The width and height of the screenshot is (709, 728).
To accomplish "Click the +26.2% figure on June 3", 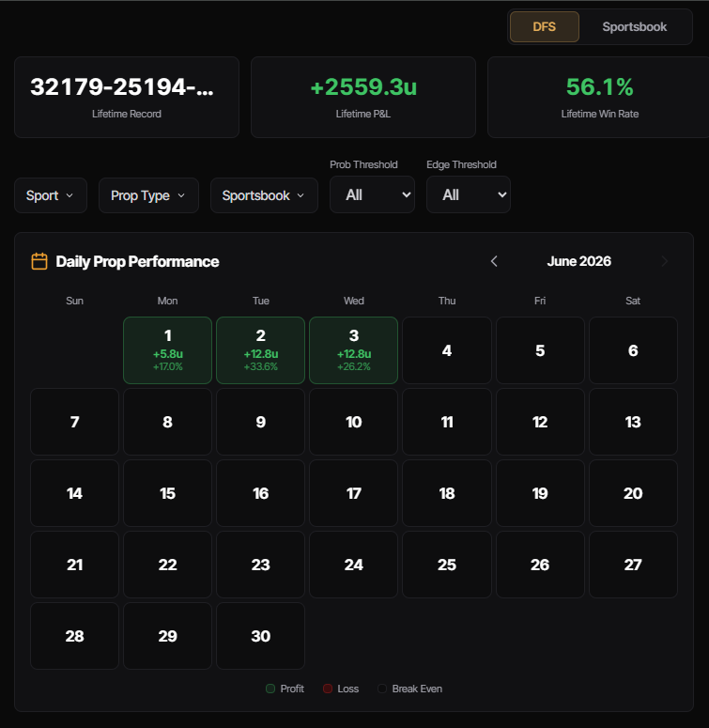I will pyautogui.click(x=354, y=366).
